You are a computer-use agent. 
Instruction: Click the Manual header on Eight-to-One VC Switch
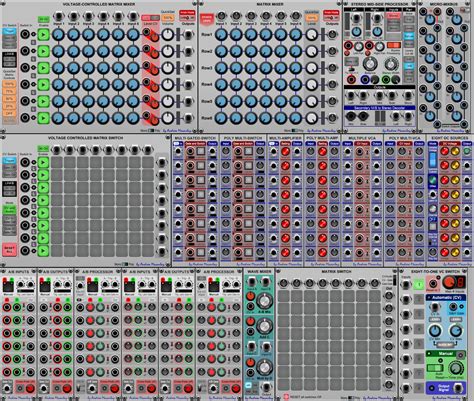point(445,353)
